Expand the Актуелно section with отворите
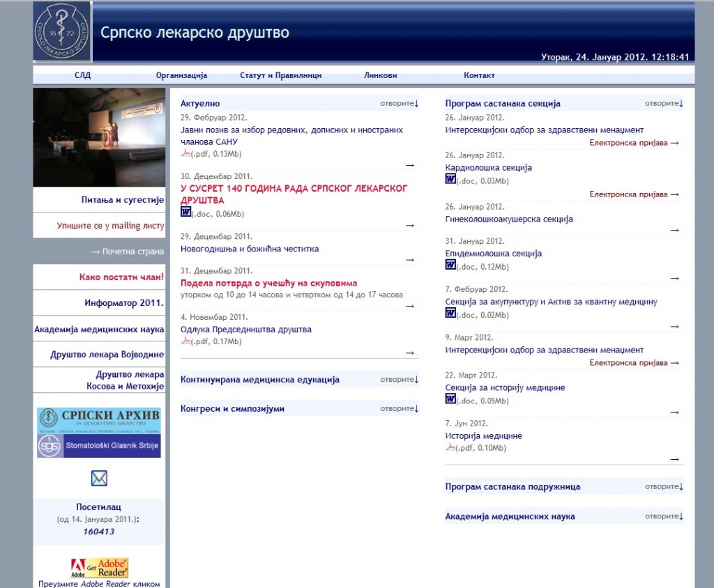Image resolution: width=714 pixels, height=588 pixels. (400, 104)
